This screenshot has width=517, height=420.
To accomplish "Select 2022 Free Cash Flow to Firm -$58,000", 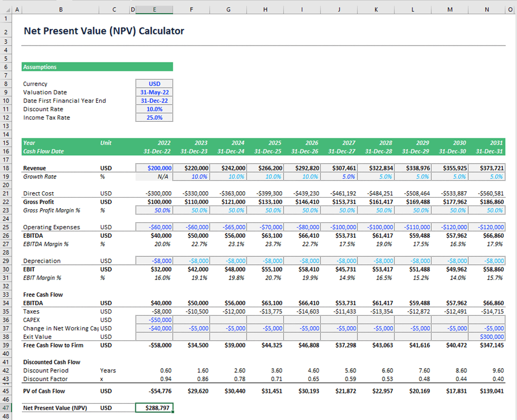I will tap(154, 345).
